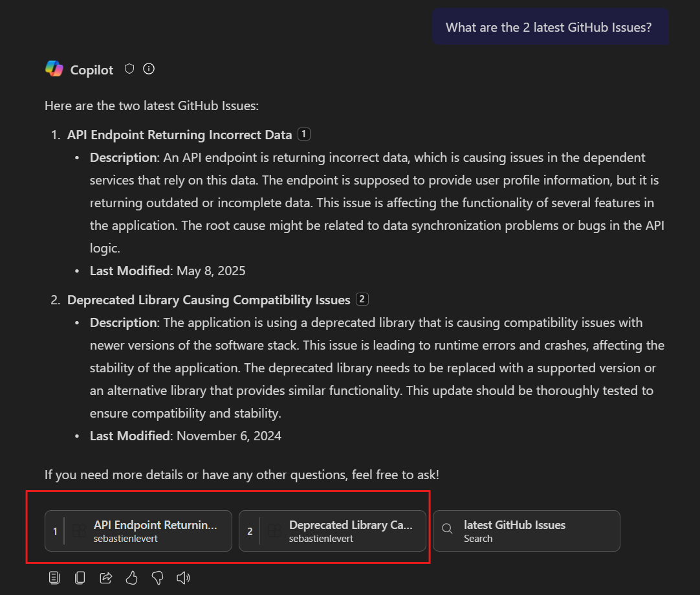Open citation badge 2 next to Deprecated Library heading
This screenshot has height=595, width=700.
coord(362,299)
